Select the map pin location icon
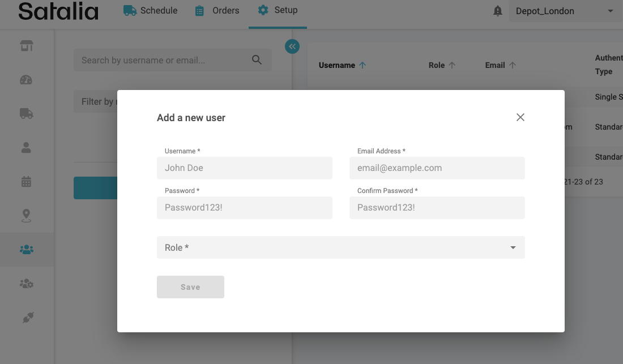The image size is (623, 364). pos(27,216)
